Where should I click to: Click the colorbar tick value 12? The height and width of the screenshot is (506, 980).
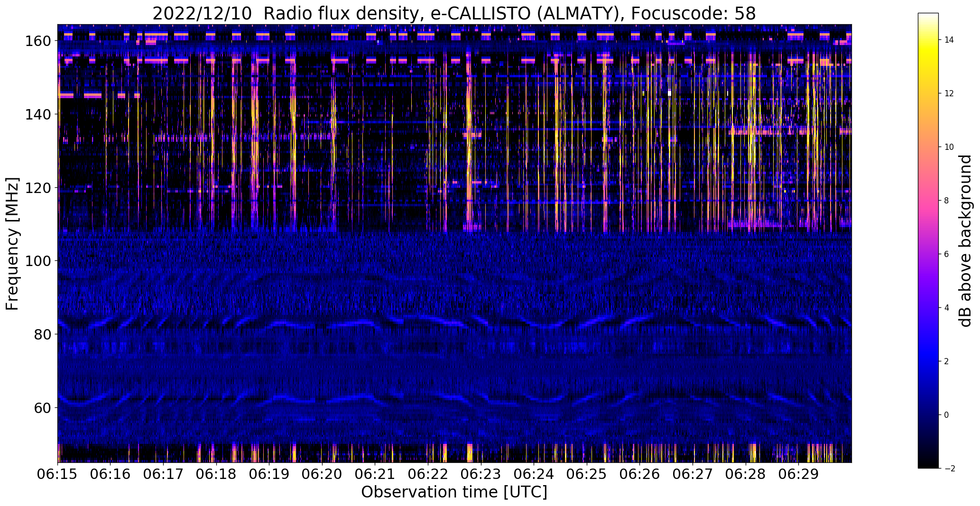(x=949, y=93)
